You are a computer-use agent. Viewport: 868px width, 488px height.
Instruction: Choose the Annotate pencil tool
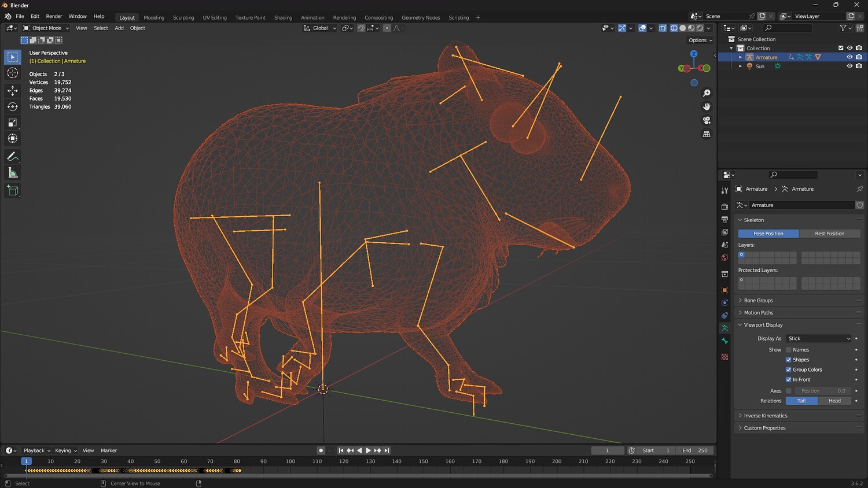coord(13,157)
